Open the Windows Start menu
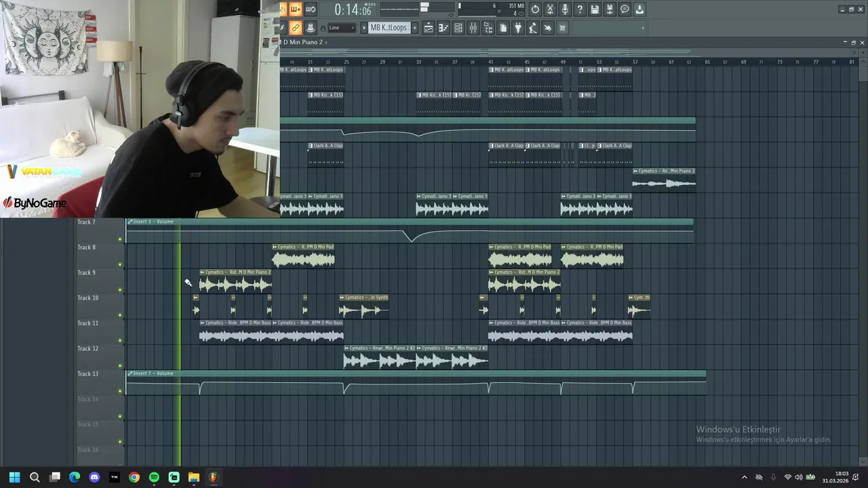 (x=15, y=477)
